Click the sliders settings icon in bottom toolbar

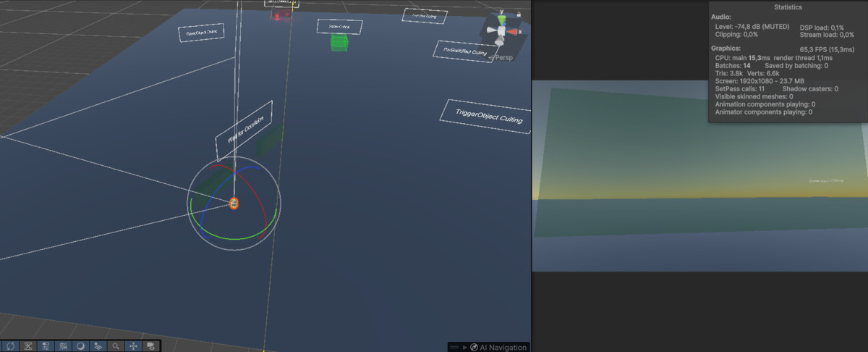(46, 345)
